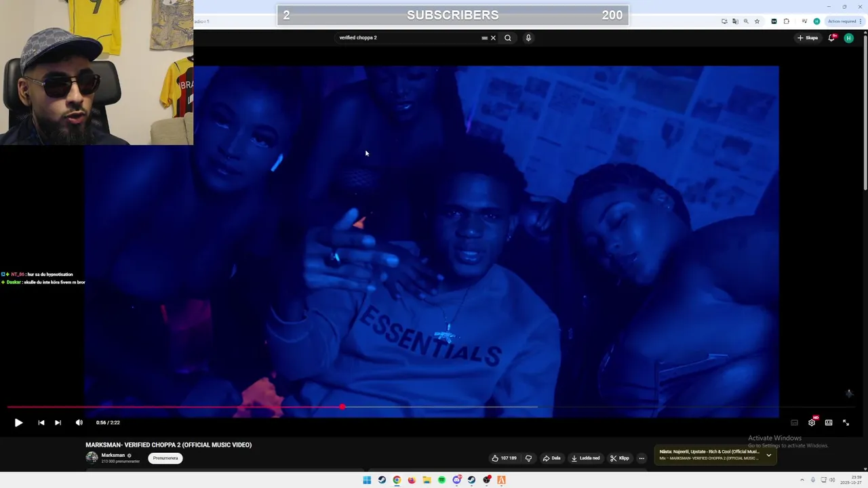868x488 pixels.
Task: Click the YouTube search magnifier button
Action: (x=508, y=38)
